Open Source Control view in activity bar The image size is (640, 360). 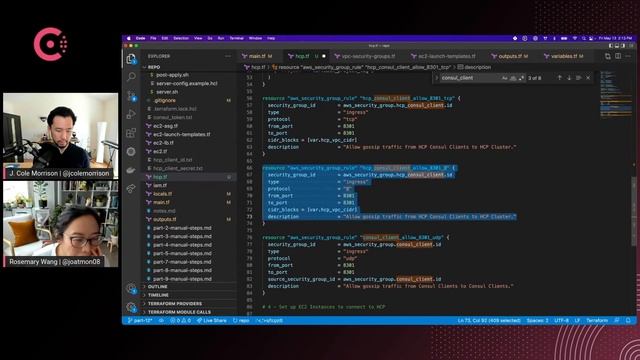[131, 96]
